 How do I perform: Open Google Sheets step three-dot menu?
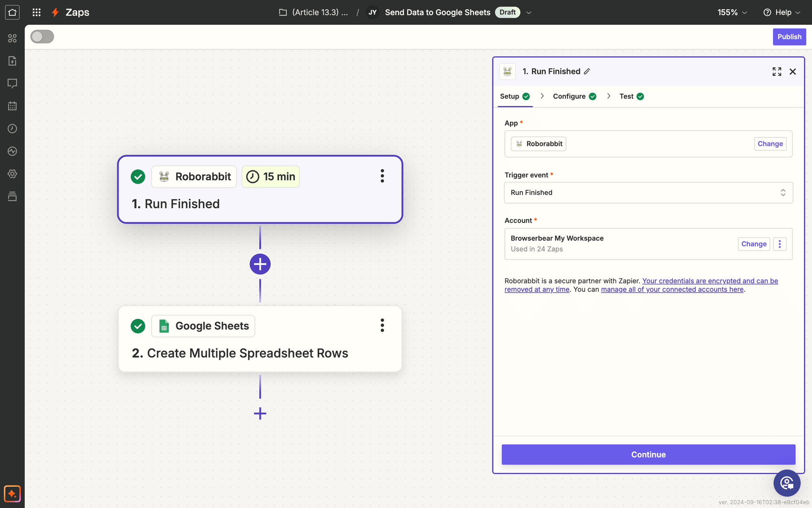pyautogui.click(x=382, y=326)
